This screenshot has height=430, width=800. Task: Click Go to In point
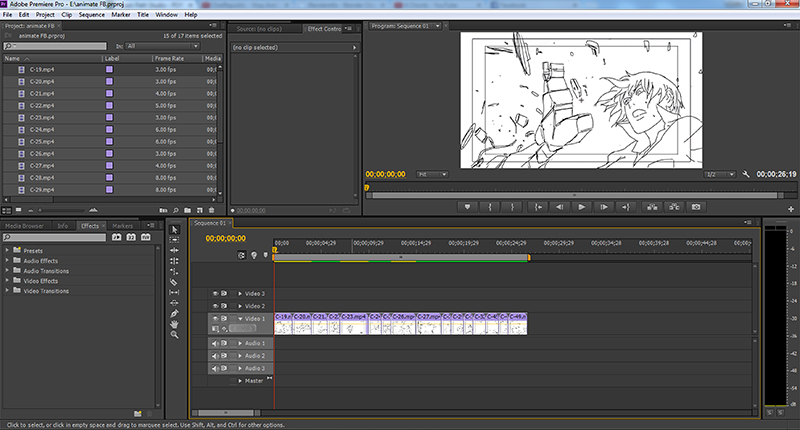[538, 207]
